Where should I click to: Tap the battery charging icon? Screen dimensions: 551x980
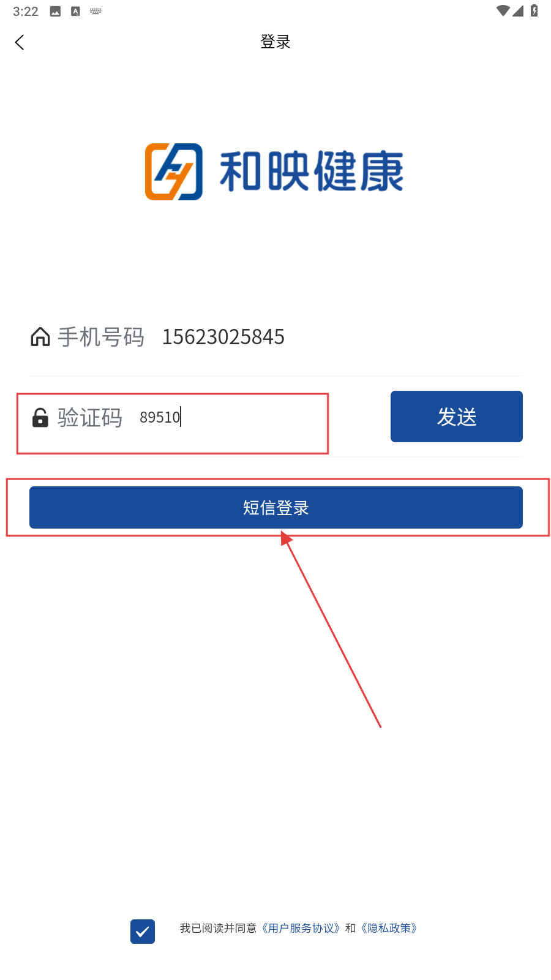tap(534, 10)
